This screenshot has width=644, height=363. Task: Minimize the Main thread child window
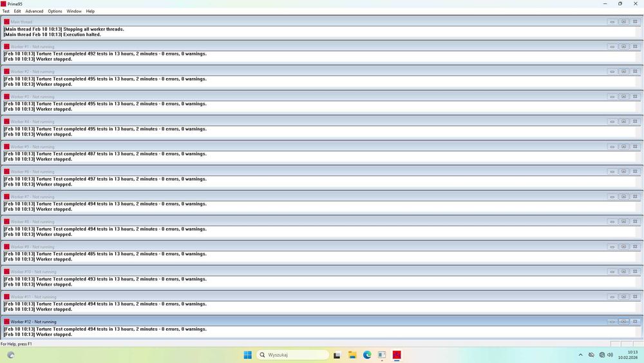pos(612,22)
